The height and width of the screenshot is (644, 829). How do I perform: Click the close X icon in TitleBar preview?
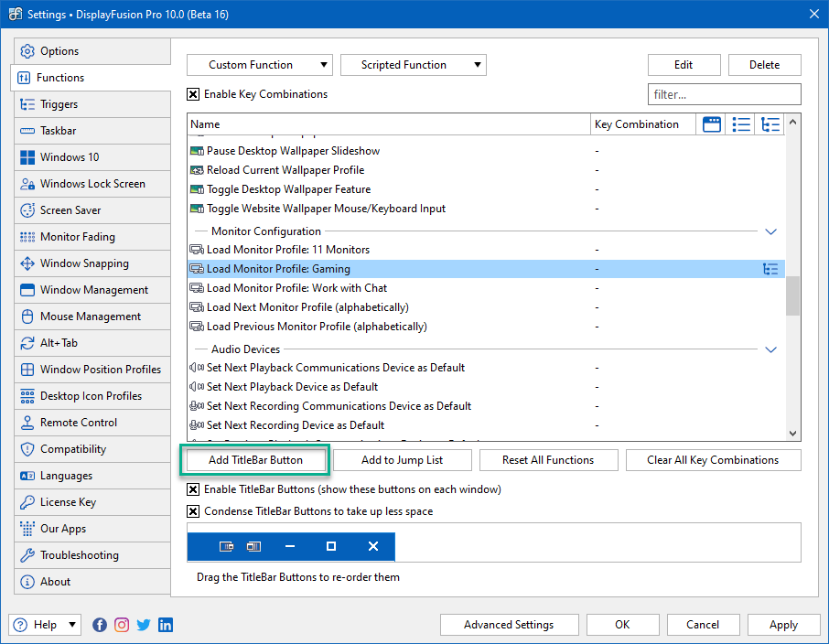pyautogui.click(x=373, y=546)
